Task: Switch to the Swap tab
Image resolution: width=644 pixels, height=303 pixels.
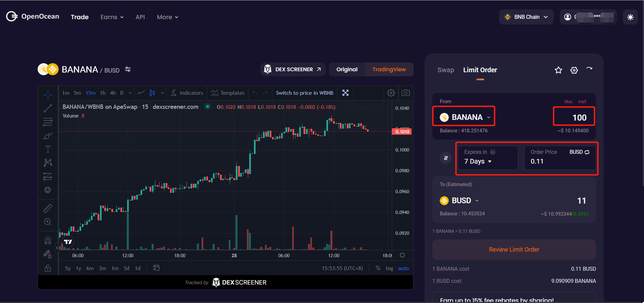Action: pos(446,70)
